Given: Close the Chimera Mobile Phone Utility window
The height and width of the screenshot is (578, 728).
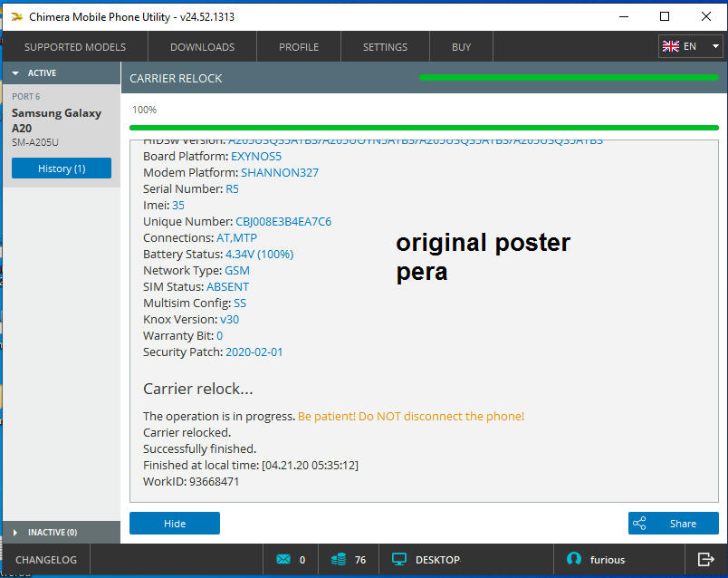Looking at the screenshot, I should [705, 16].
